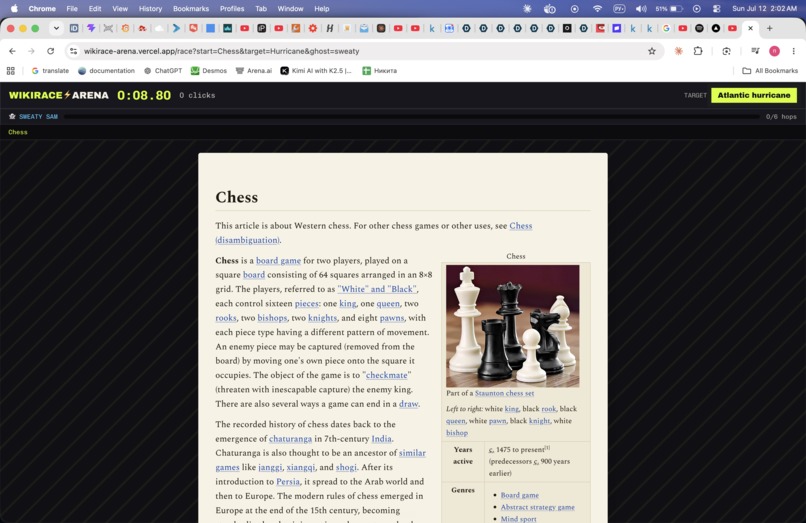Open the Help menu
Image resolution: width=806 pixels, height=523 pixels.
click(x=322, y=8)
